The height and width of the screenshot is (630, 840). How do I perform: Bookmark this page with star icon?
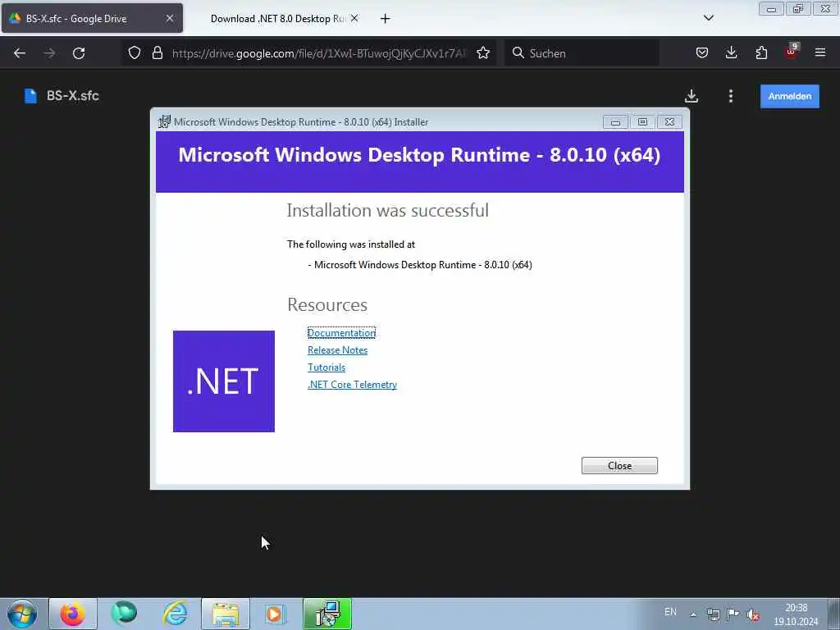tap(483, 52)
